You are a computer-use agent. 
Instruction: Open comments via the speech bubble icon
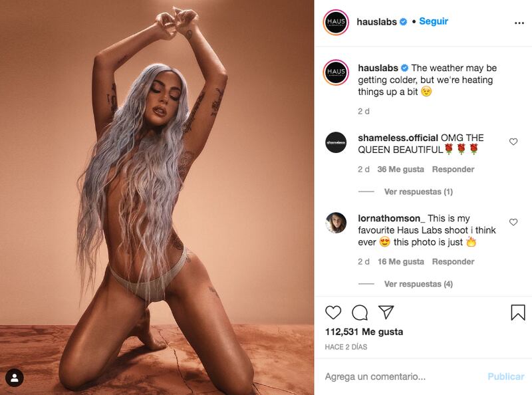pyautogui.click(x=360, y=313)
